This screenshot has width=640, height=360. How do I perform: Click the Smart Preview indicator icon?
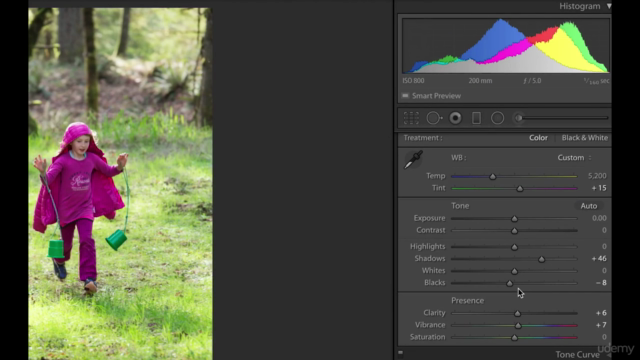(x=405, y=96)
